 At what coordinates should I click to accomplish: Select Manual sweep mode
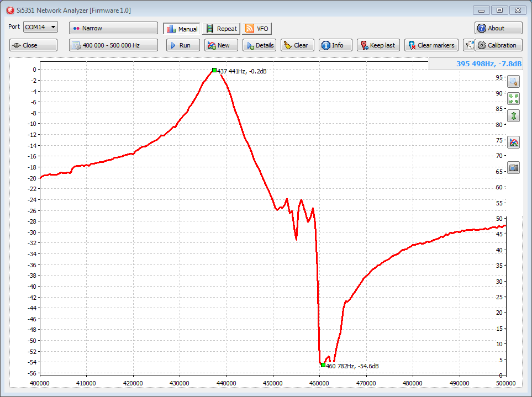click(182, 29)
